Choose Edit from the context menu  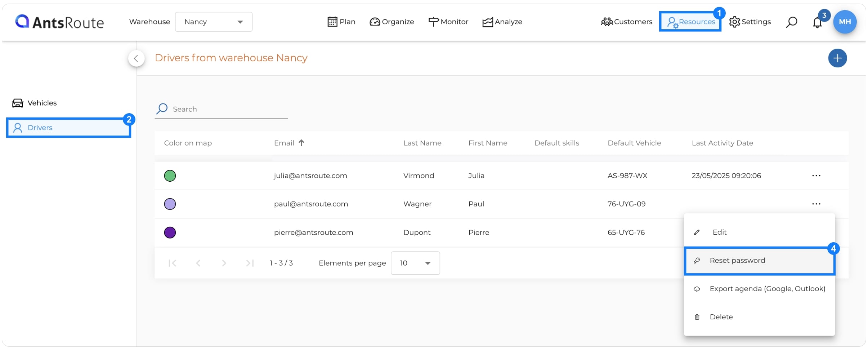pyautogui.click(x=759, y=232)
